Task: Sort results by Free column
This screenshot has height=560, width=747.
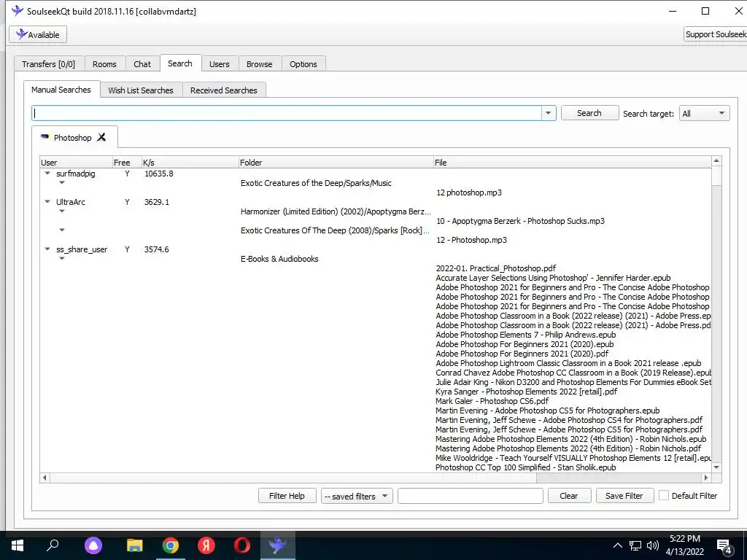Action: pyautogui.click(x=127, y=163)
